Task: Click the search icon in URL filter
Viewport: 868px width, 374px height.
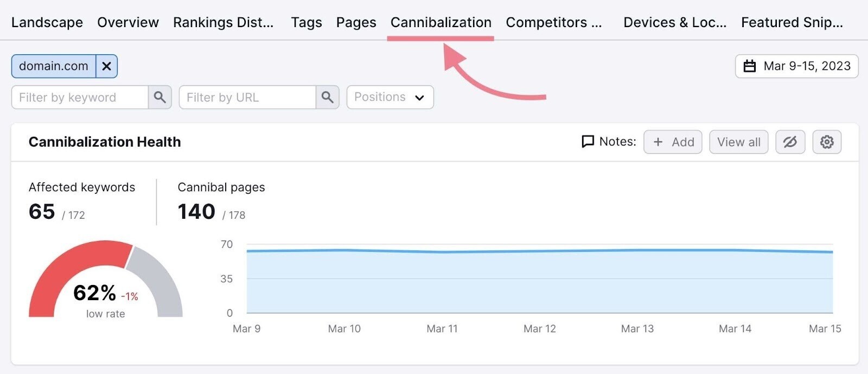Action: point(328,97)
